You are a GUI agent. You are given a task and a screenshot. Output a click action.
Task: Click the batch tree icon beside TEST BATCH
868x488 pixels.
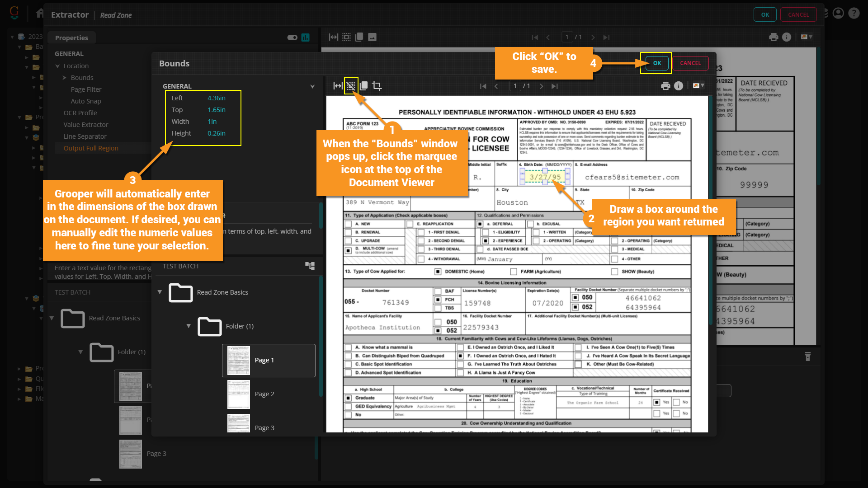point(310,266)
